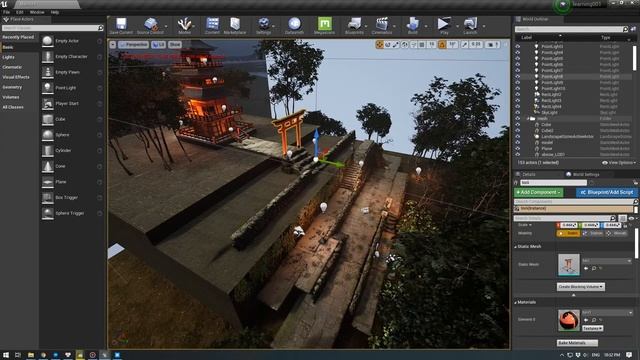Open the Perspective view dropdown

coord(133,44)
